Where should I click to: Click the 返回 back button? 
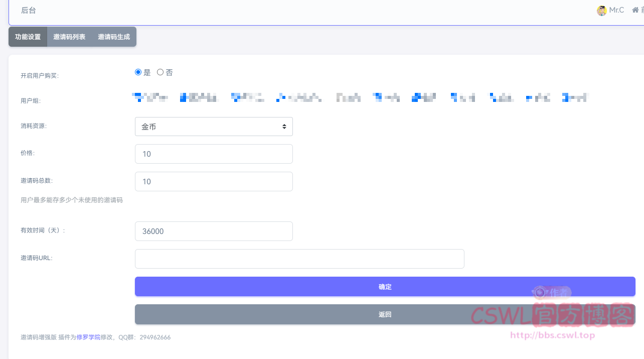point(385,314)
